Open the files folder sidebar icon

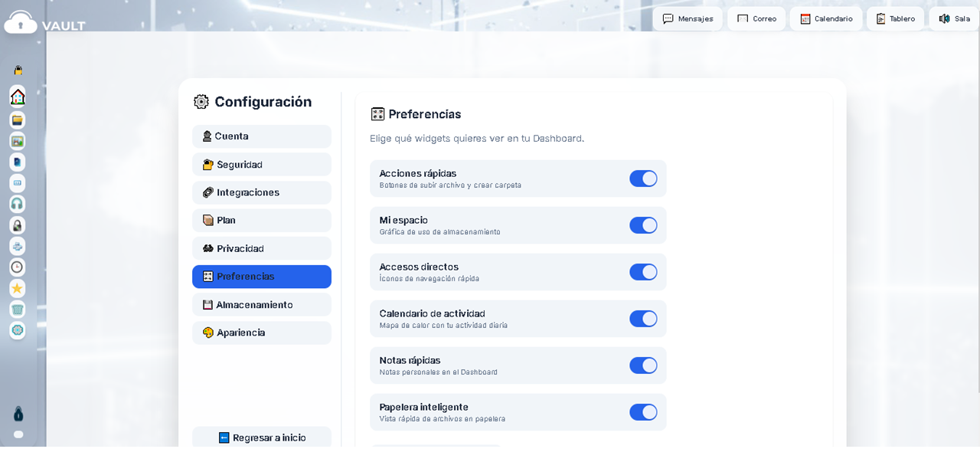18,120
